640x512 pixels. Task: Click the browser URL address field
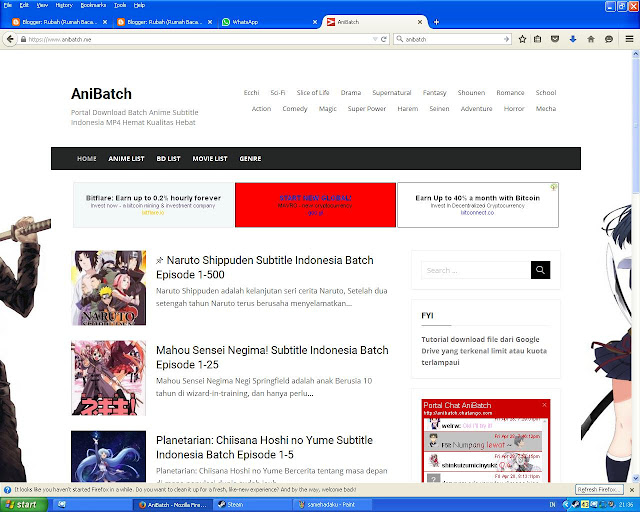(x=200, y=39)
